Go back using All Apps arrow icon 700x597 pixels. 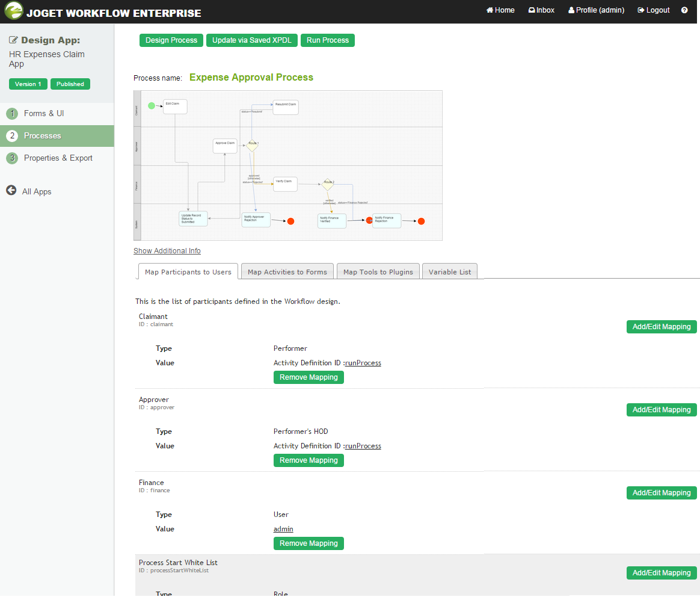[11, 191]
